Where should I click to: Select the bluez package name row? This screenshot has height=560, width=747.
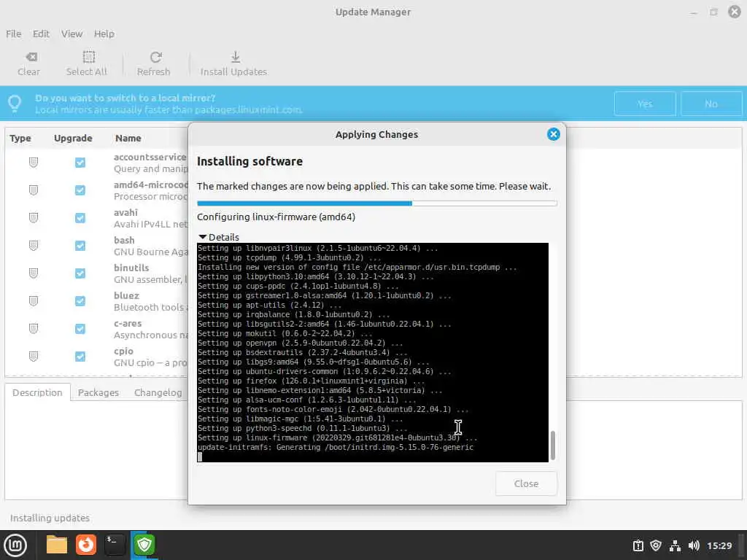(126, 295)
